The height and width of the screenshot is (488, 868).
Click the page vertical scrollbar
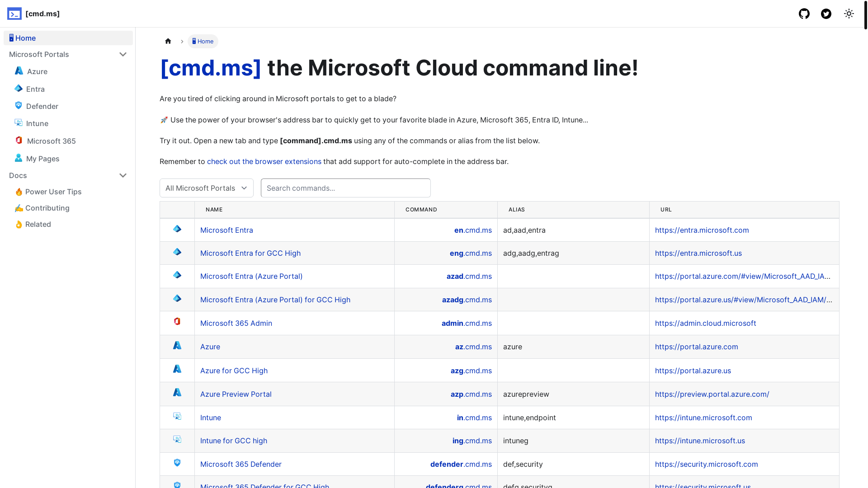tap(865, 15)
